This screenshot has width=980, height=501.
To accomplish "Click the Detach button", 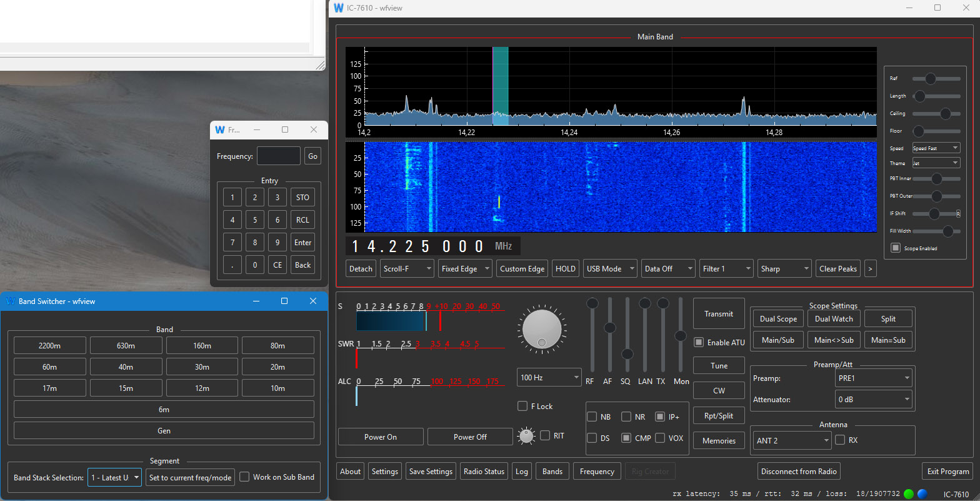I will [x=361, y=269].
